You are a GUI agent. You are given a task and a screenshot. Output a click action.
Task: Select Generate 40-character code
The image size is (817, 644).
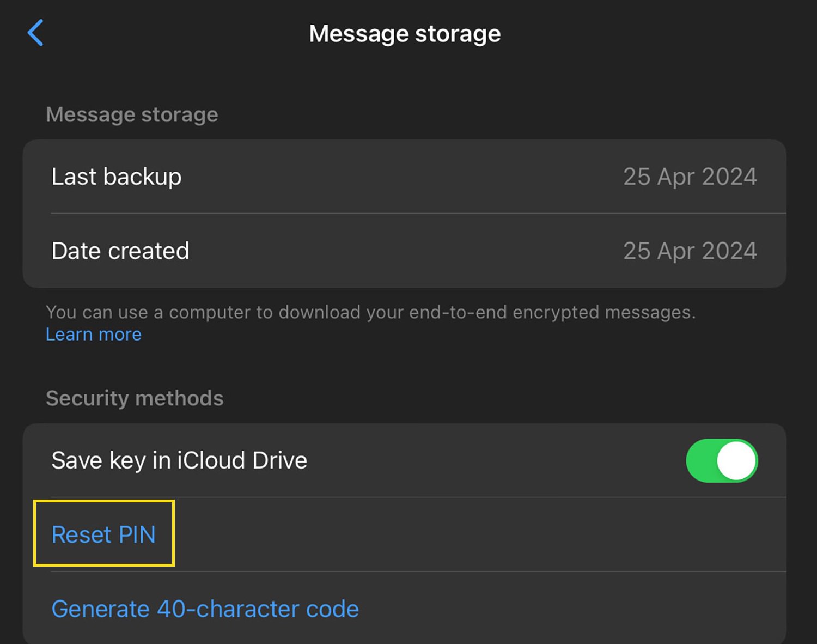point(205,609)
